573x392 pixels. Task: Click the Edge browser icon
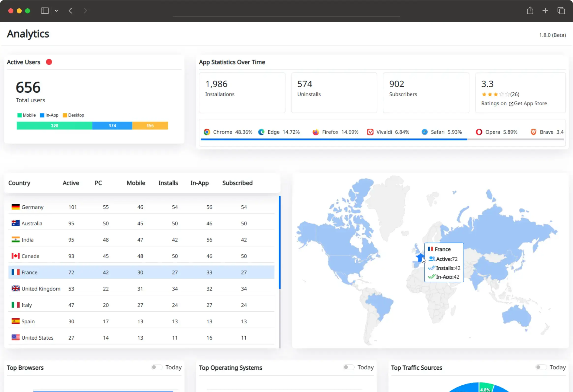tap(261, 132)
